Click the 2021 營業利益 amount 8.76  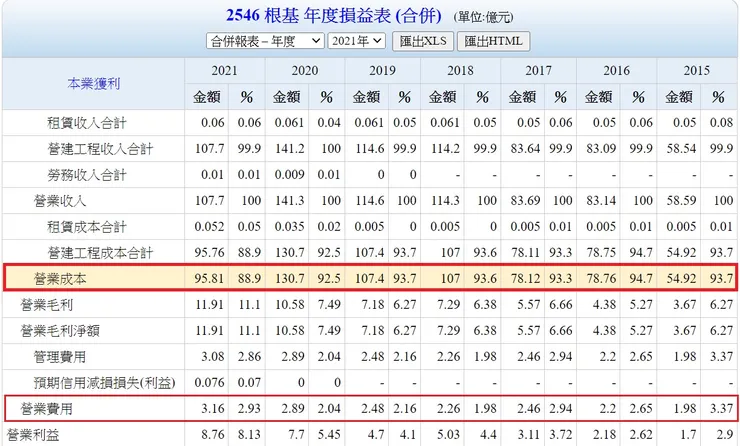tap(213, 434)
